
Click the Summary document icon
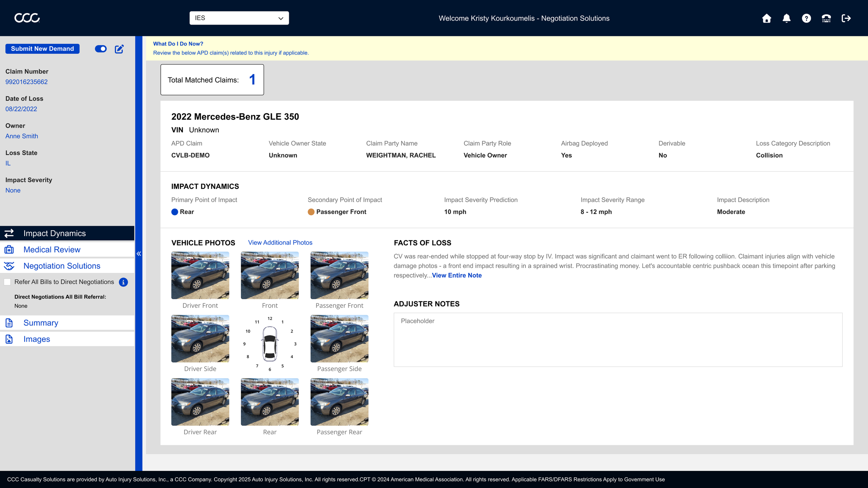pos(9,323)
